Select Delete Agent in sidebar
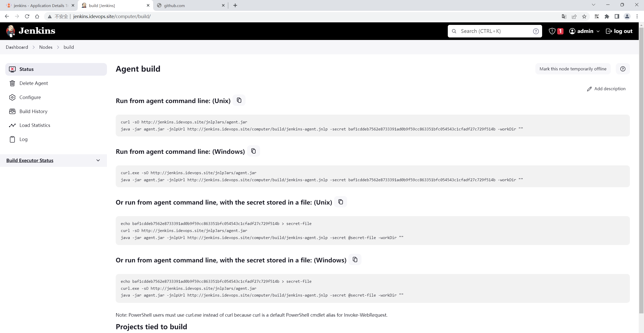 (56, 83)
